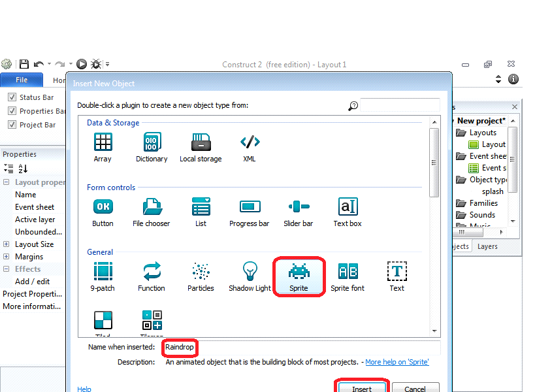Collapse the Layout properties section
535x392 pixels.
[x=6, y=182]
